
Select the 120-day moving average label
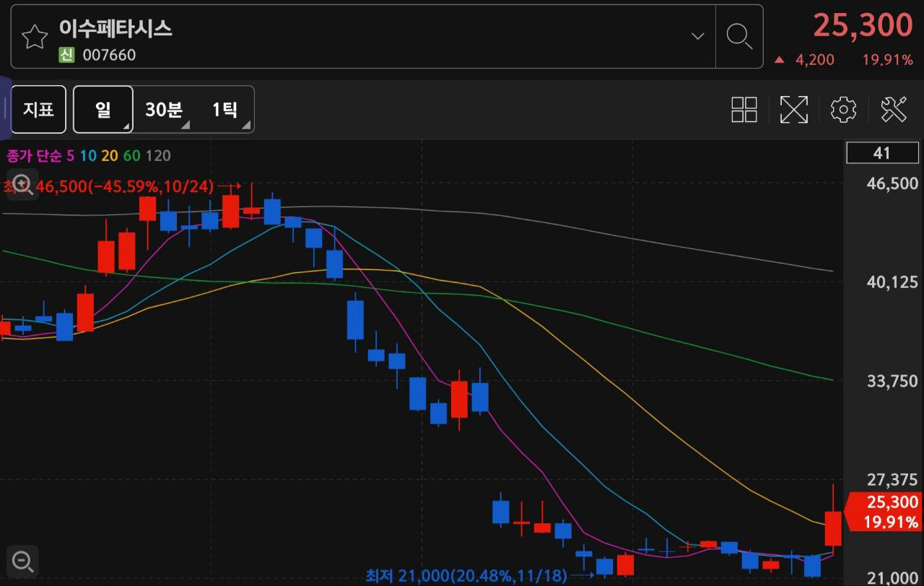pyautogui.click(x=158, y=155)
